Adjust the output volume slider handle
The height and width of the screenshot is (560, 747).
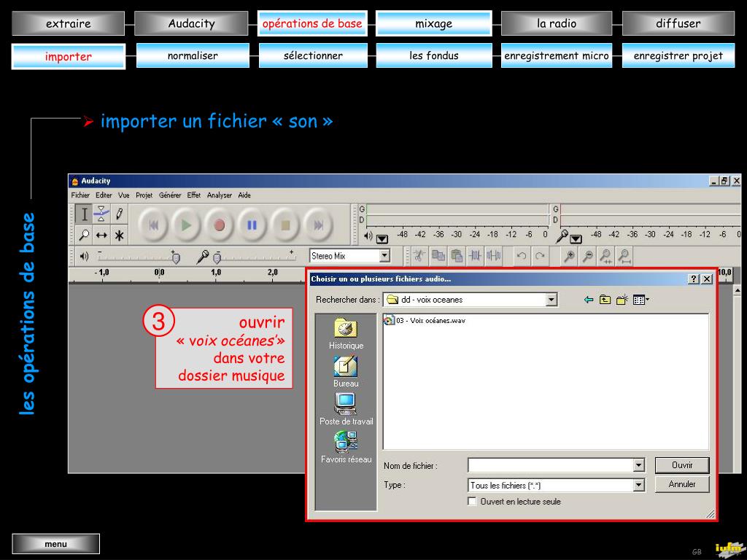[176, 258]
